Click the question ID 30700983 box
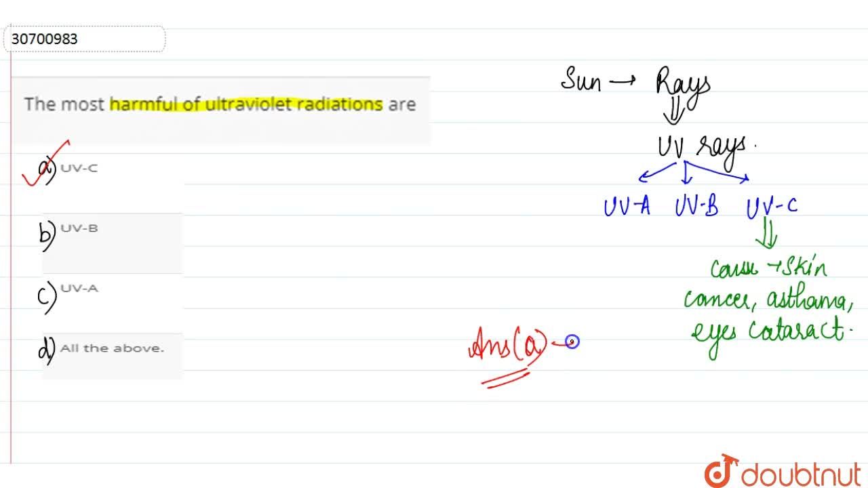Viewport: 868px width, 488px height. point(85,39)
